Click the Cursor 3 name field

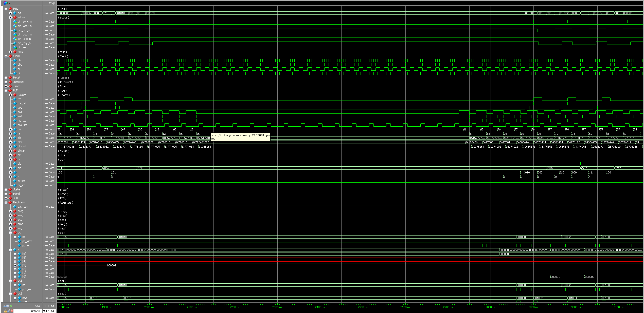click(x=35, y=311)
